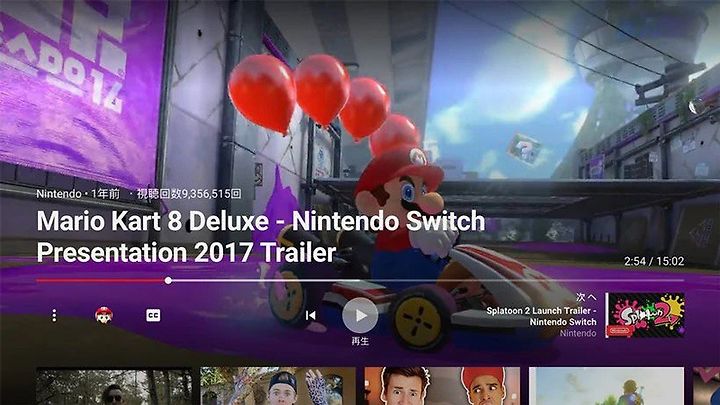The image size is (720, 405).
Task: Click the skip to previous icon
Action: pos(310,315)
